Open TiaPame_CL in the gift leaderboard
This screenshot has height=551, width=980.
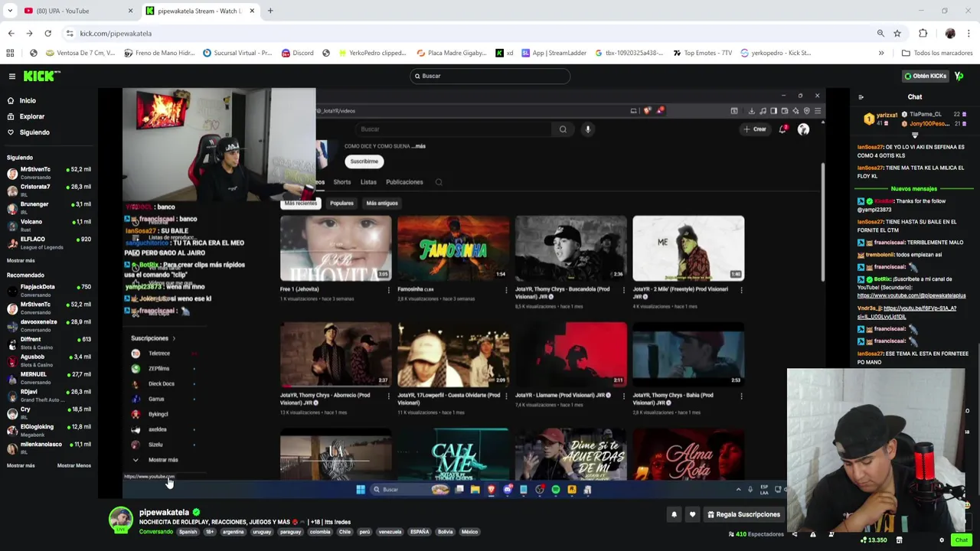tap(926, 115)
